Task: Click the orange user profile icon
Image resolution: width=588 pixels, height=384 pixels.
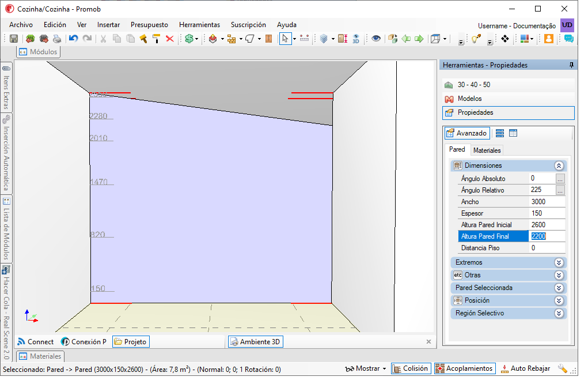Action: click(x=549, y=39)
